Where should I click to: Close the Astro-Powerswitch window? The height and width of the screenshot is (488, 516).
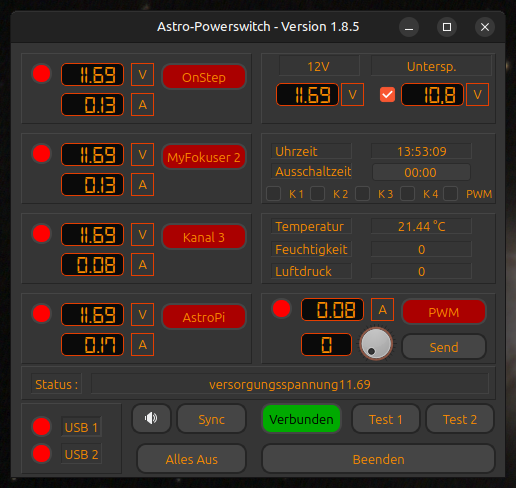pyautogui.click(x=485, y=27)
